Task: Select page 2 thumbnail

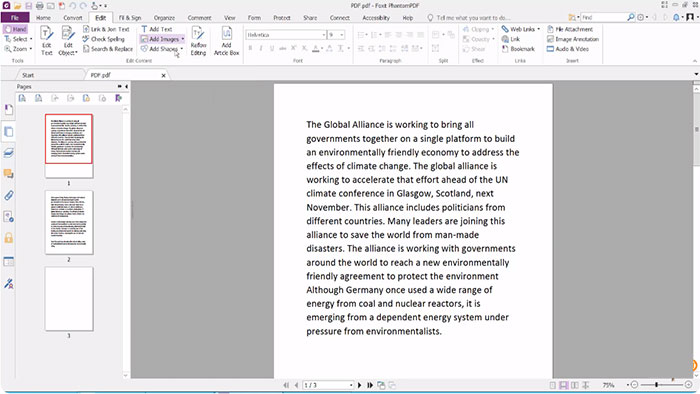Action: [69, 222]
